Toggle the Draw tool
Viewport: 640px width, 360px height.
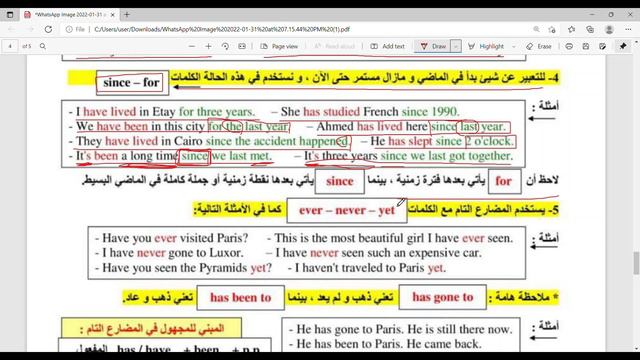(433, 47)
